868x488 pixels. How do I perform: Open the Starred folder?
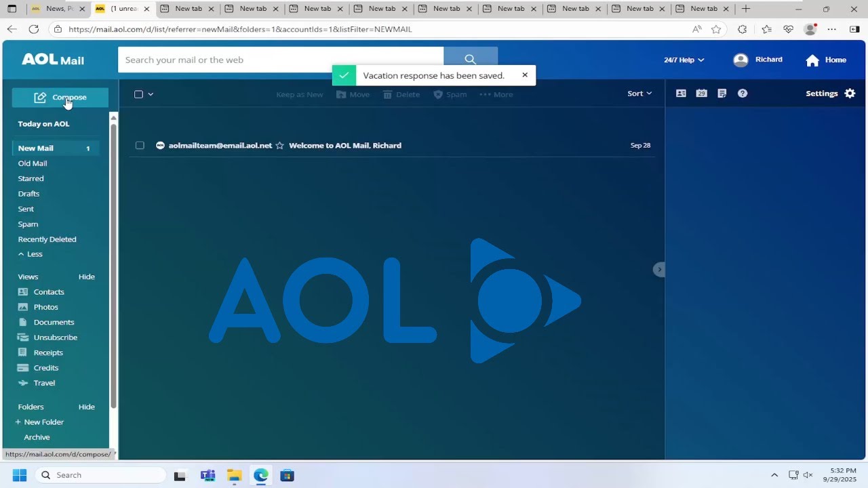click(x=31, y=178)
